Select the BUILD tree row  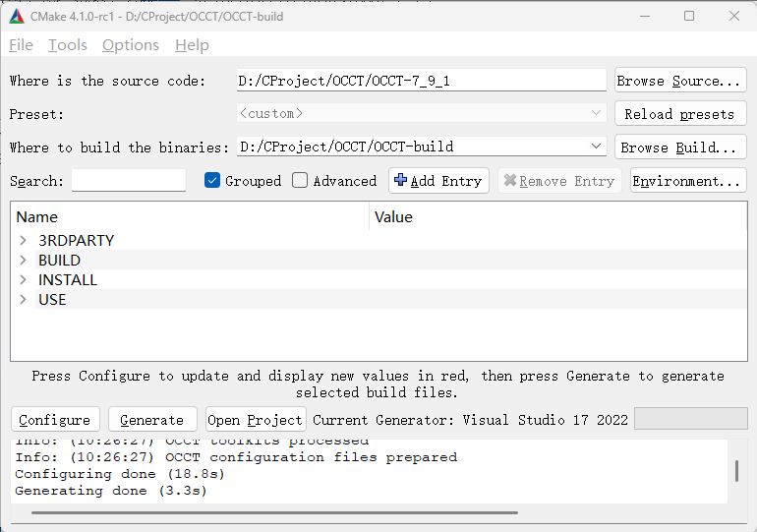(x=378, y=261)
